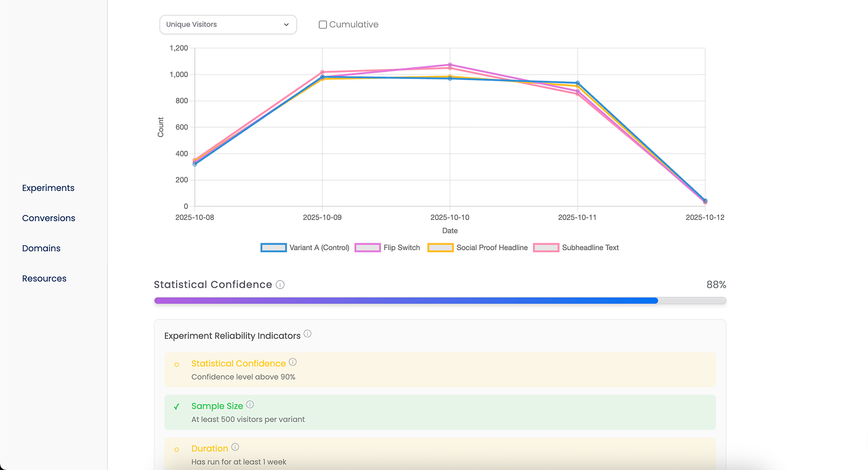This screenshot has width=868, height=470.
Task: Click 'At least 500 visitors per variant' text
Action: click(x=248, y=419)
